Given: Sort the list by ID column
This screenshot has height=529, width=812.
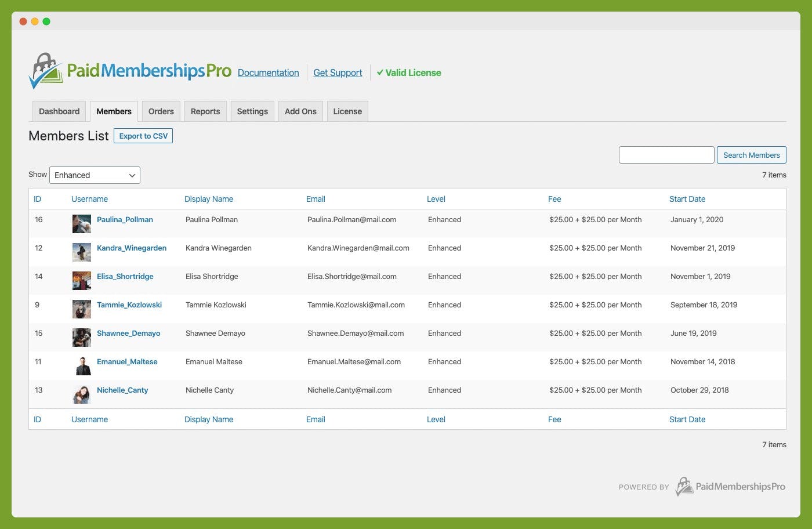Looking at the screenshot, I should pos(37,198).
